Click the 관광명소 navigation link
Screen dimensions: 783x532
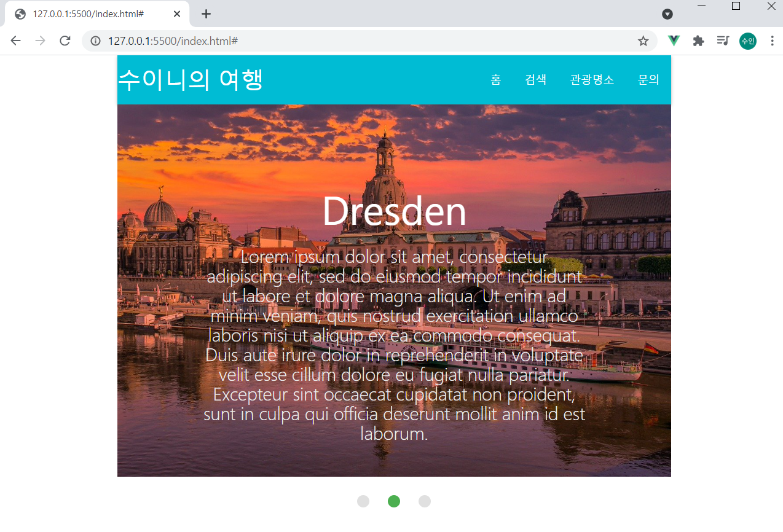(x=592, y=79)
